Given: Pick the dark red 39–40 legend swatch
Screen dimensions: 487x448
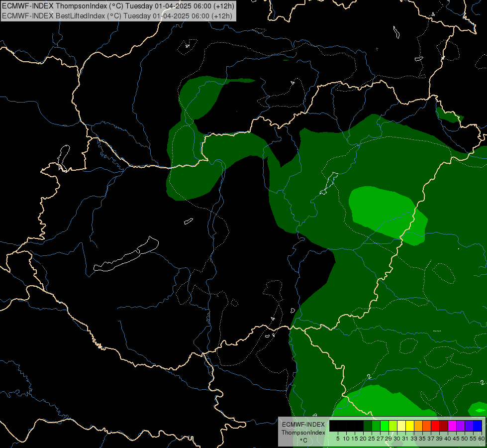Looking at the screenshot, I should pyautogui.click(x=444, y=426).
